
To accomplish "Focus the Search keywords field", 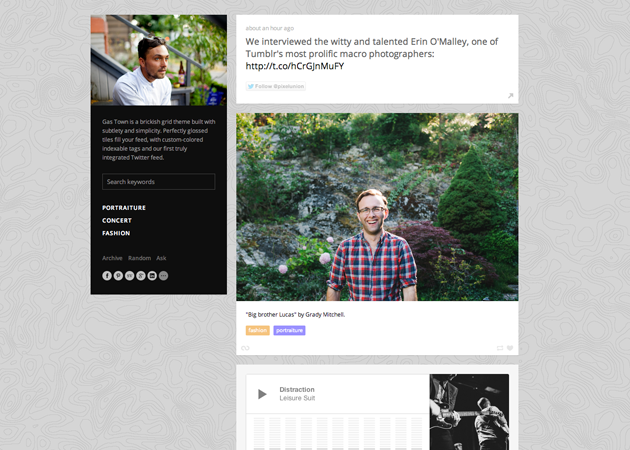I will pos(159,182).
